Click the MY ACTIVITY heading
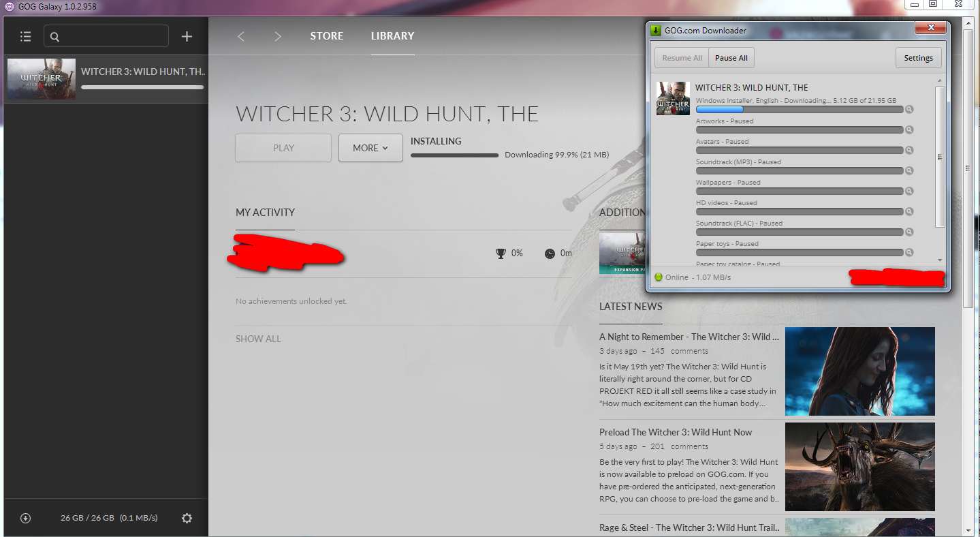Image resolution: width=980 pixels, height=537 pixels. [x=266, y=212]
